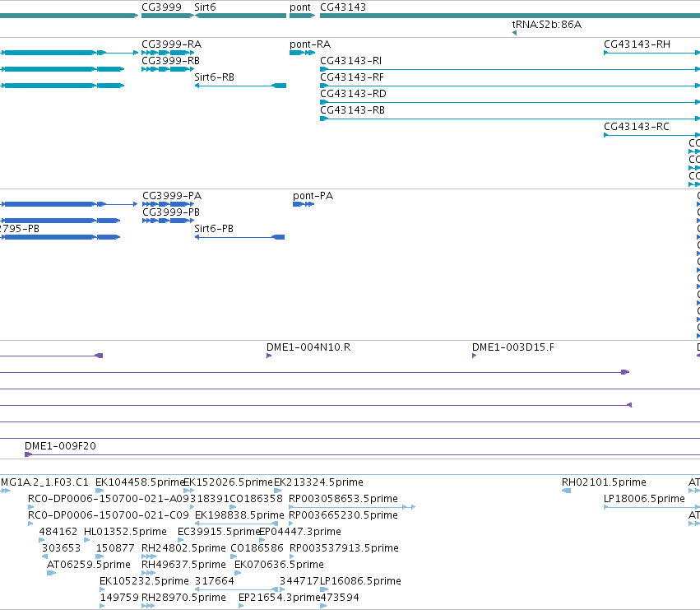Click the RH02101.5prime EST arrow glyph

(566, 491)
